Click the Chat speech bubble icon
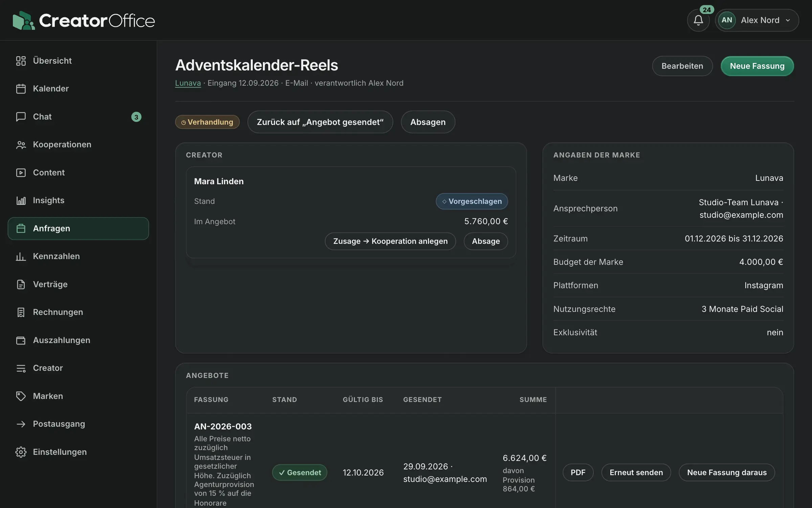Image resolution: width=812 pixels, height=508 pixels. (21, 117)
